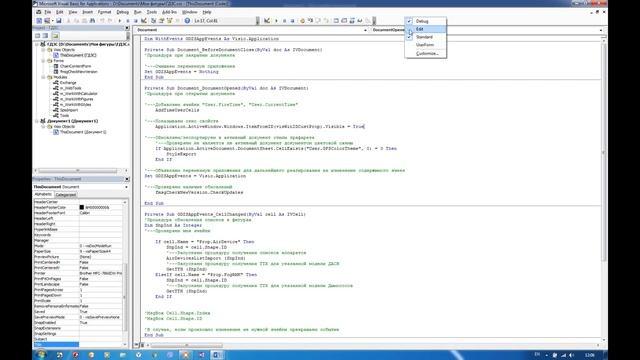Choose Customize... in toolbar popup menu

427,53
